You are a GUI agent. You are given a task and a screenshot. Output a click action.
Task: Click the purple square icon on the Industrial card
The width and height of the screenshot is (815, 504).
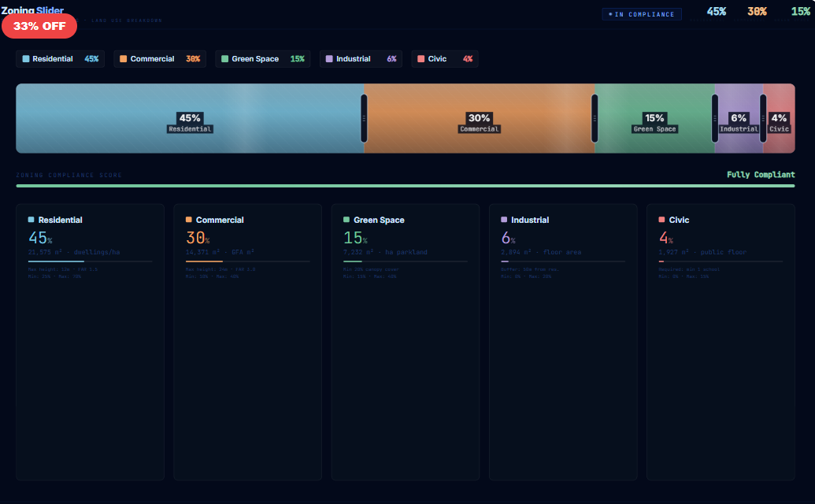tap(506, 220)
